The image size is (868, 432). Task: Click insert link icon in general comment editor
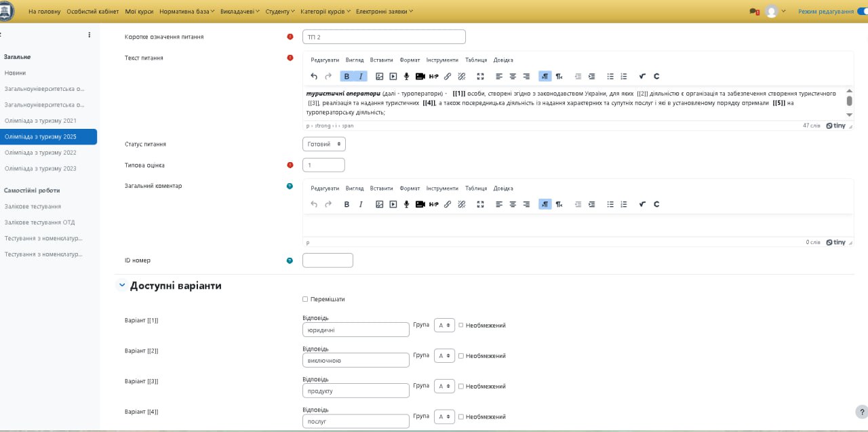tap(448, 204)
